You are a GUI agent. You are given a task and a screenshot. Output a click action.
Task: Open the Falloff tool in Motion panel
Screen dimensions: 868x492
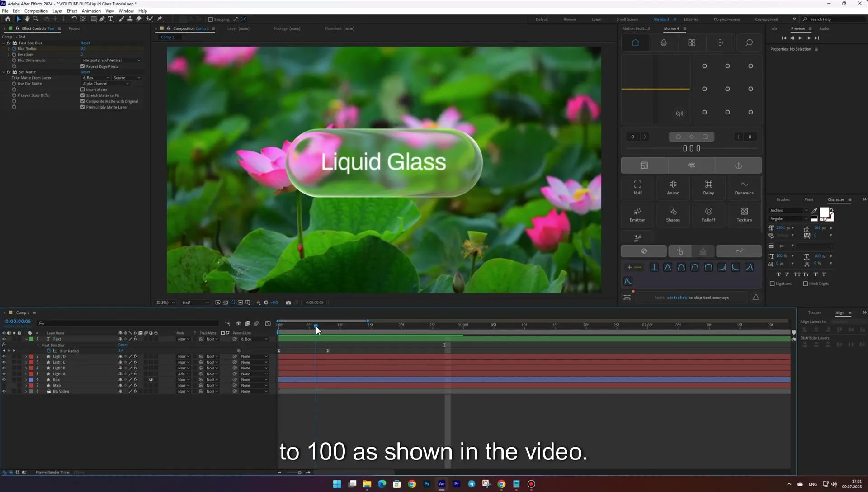point(708,214)
